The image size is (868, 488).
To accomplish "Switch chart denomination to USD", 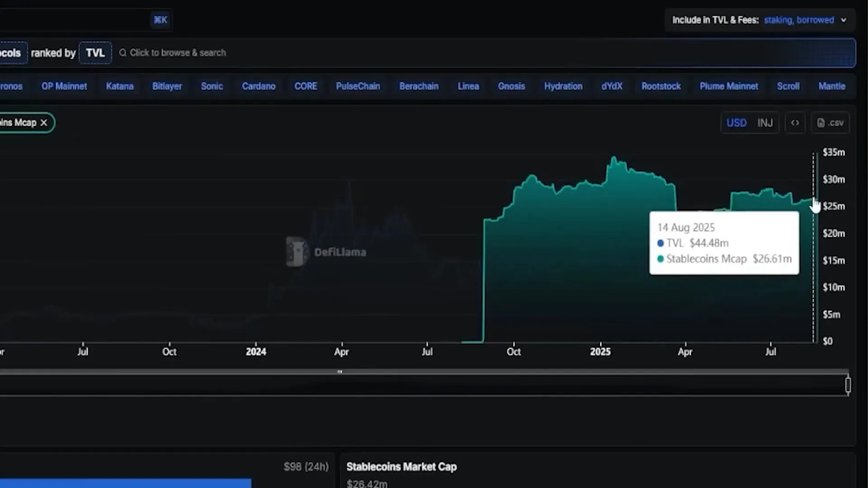I will point(736,123).
